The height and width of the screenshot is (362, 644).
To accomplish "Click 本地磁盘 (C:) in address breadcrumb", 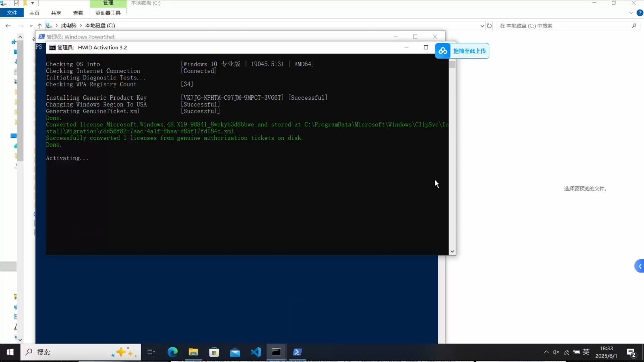I will click(100, 25).
